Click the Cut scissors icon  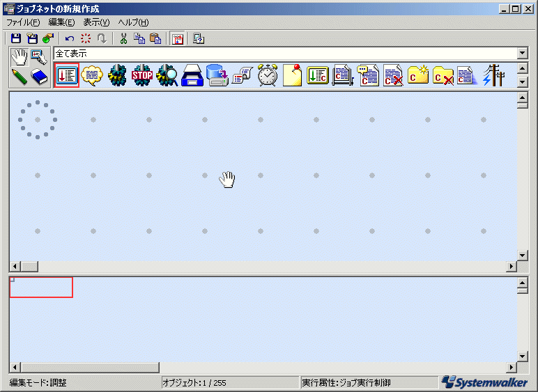tap(123, 38)
